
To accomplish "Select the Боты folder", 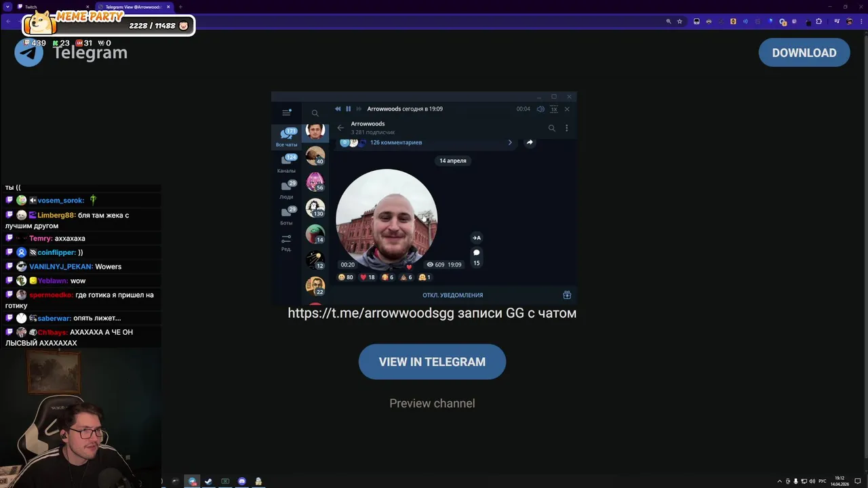I will [286, 216].
